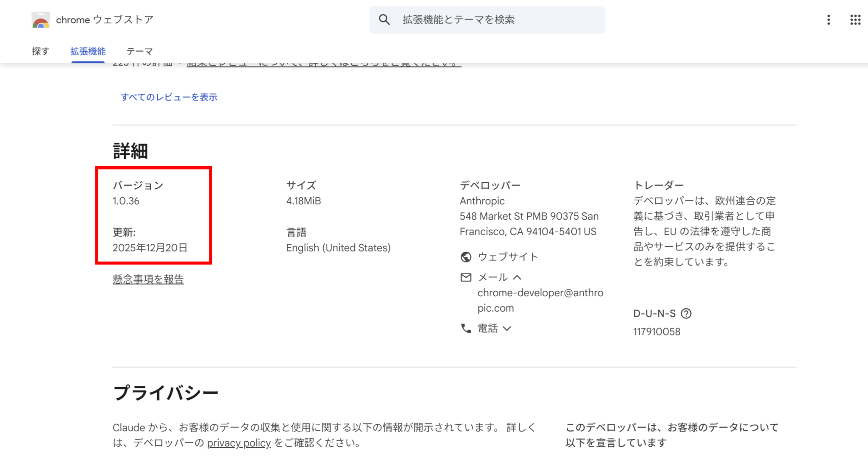Open the ウェブサイト developer link
This screenshot has height=457, width=868.
click(508, 257)
